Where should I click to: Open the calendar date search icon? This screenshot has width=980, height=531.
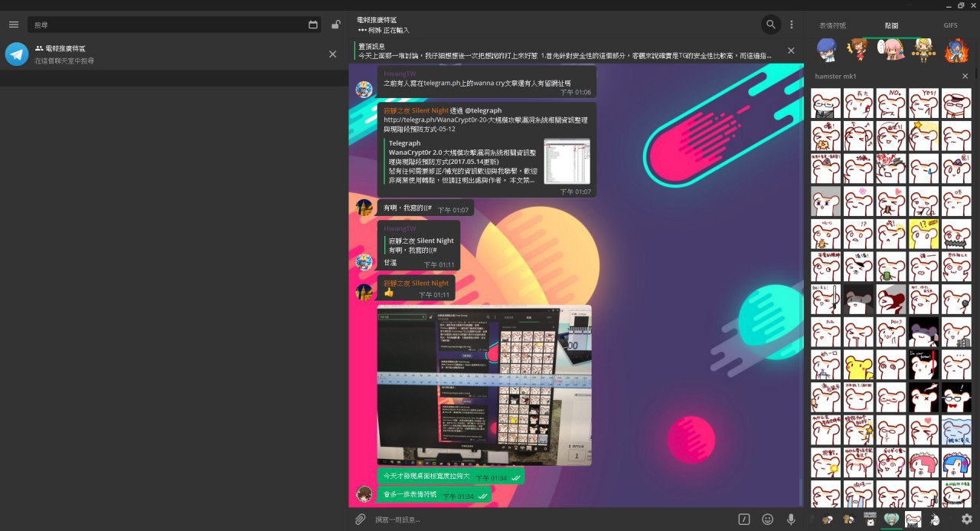click(313, 25)
